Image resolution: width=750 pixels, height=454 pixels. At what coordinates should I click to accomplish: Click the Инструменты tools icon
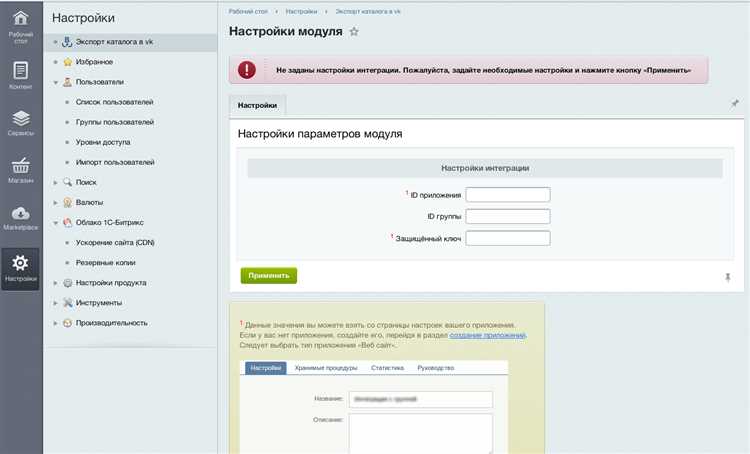pyautogui.click(x=67, y=303)
